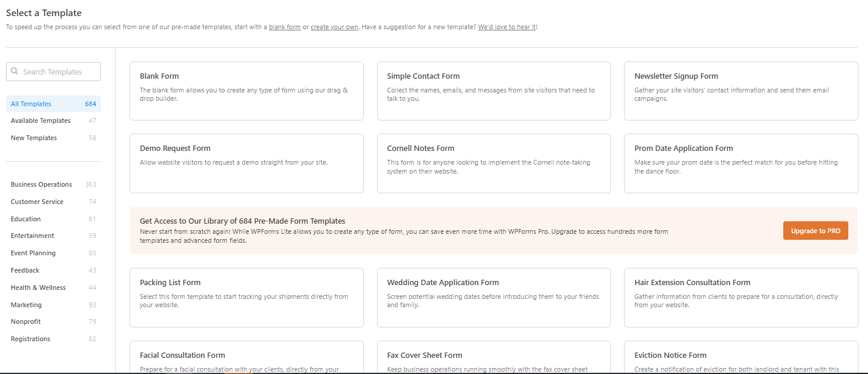
Task: Select the Simple Contact Form template
Action: (494, 91)
